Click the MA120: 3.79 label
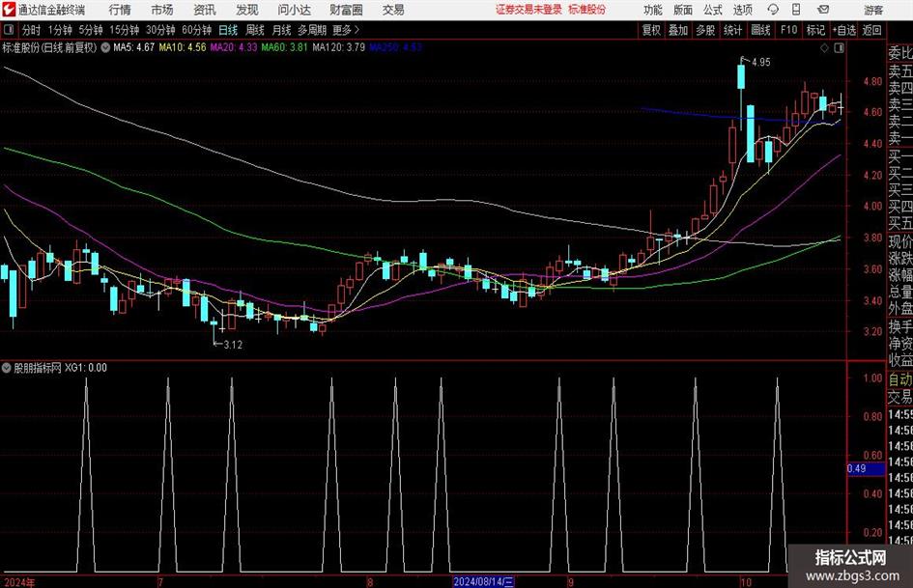The width and height of the screenshot is (913, 588). 339,47
